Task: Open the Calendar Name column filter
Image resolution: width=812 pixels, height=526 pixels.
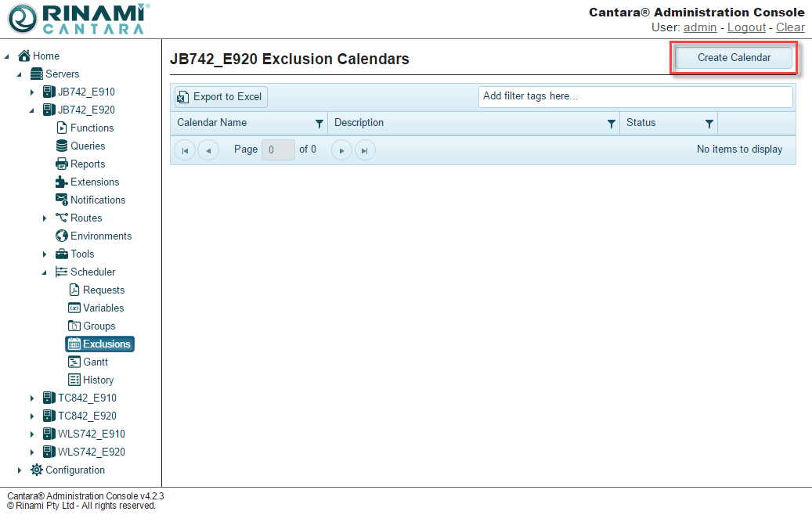Action: pyautogui.click(x=319, y=124)
